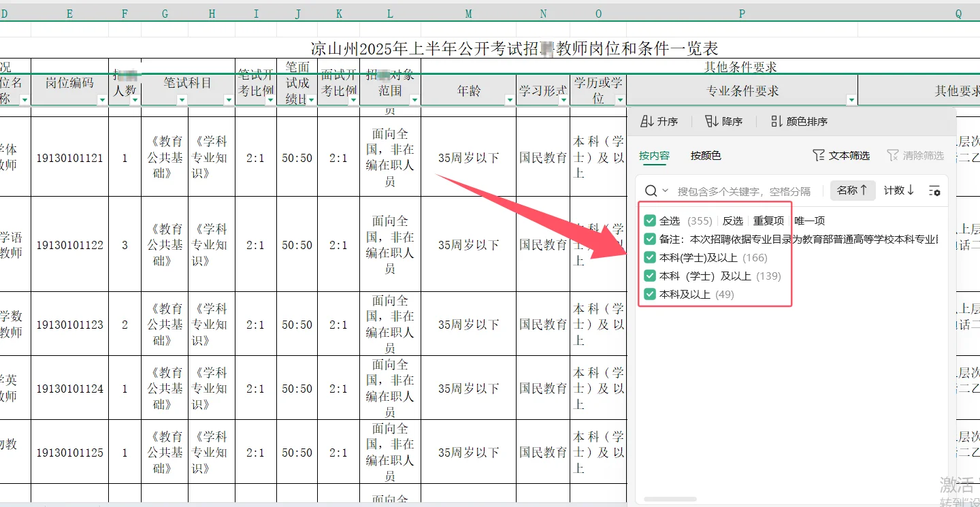This screenshot has width=980, height=507.
Task: Sort ascending with the 升序 icon
Action: tap(659, 121)
